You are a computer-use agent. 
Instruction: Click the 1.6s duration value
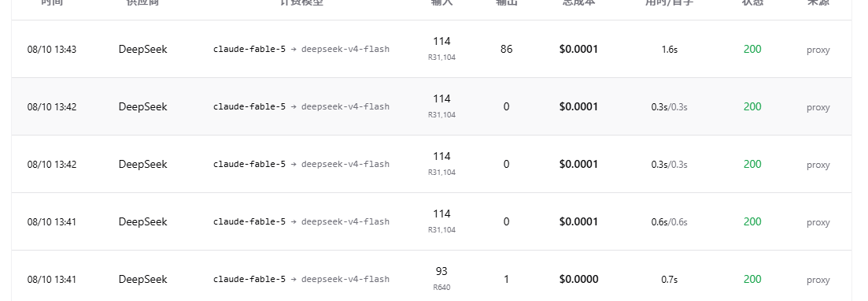[669, 50]
